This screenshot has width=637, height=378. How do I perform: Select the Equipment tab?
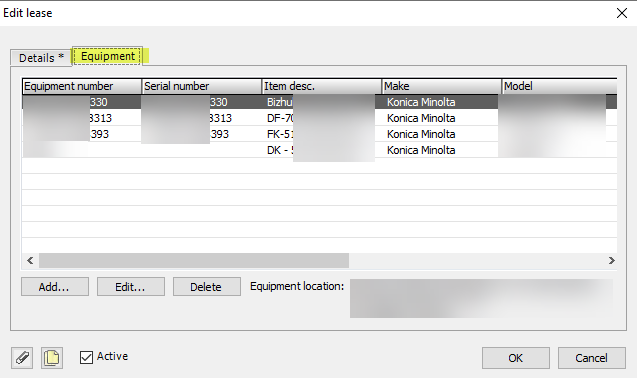click(108, 56)
